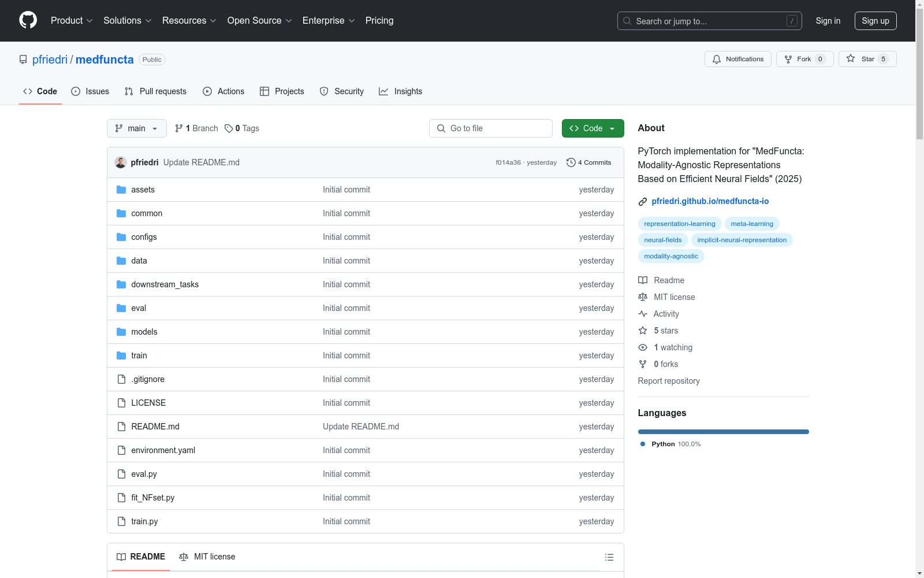Image resolution: width=924 pixels, height=578 pixels.
Task: Select the MIT license tab in file viewer
Action: (207, 557)
